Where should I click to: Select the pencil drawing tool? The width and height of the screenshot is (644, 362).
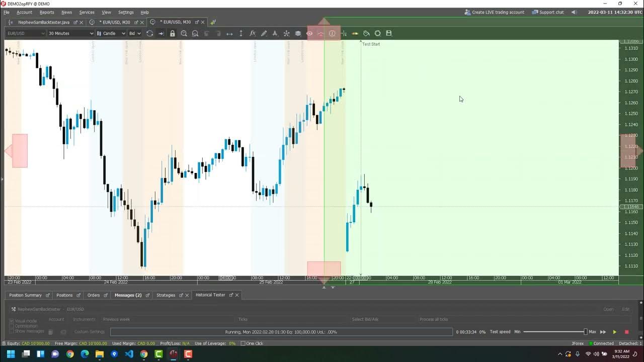[x=264, y=33]
